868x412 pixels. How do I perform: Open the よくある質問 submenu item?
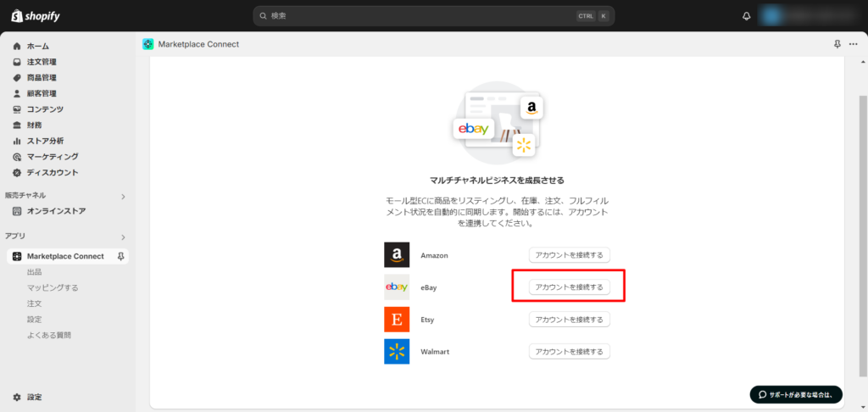pyautogui.click(x=48, y=335)
